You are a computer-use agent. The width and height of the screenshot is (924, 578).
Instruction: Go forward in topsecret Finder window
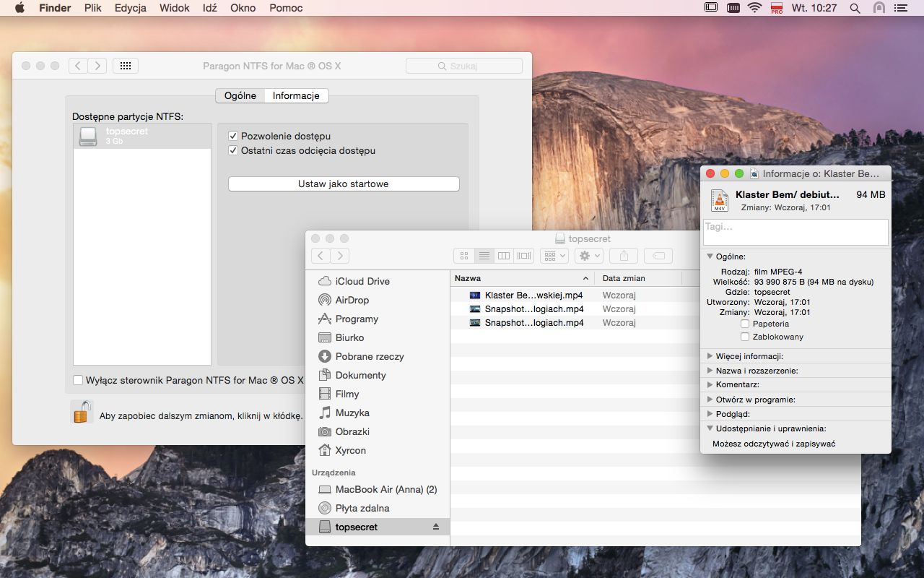pyautogui.click(x=340, y=256)
